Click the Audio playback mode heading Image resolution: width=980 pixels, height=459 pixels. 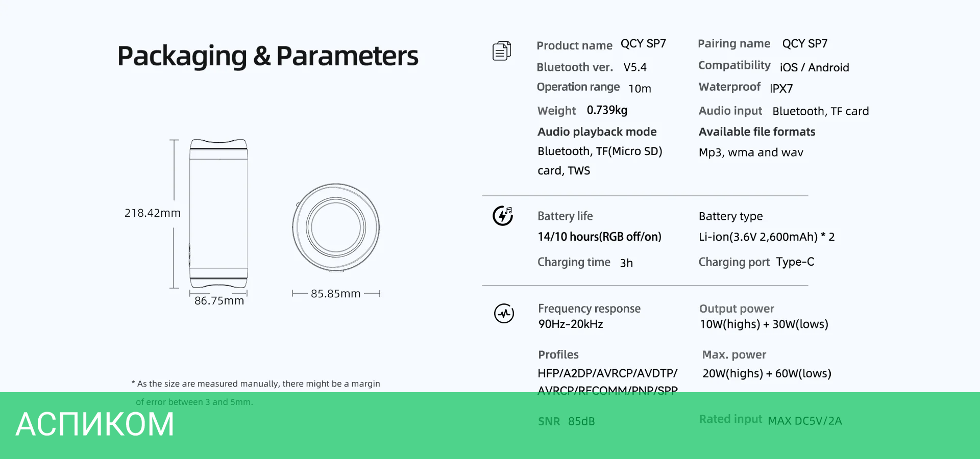point(597,132)
